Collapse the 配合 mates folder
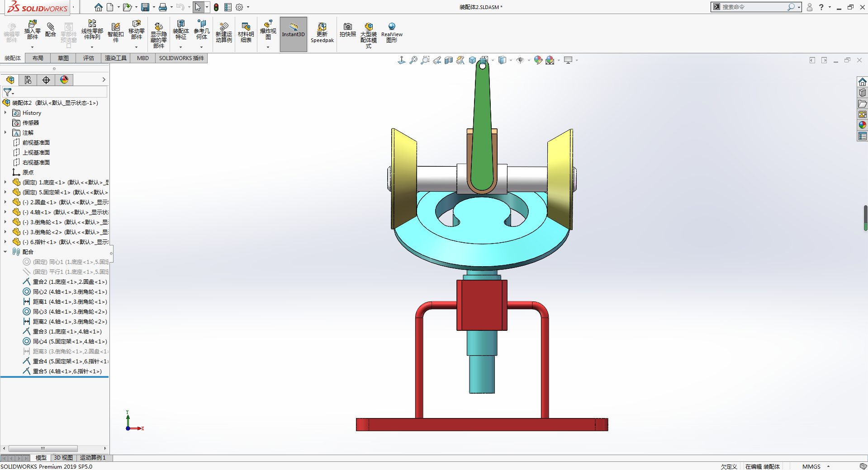 click(5, 252)
